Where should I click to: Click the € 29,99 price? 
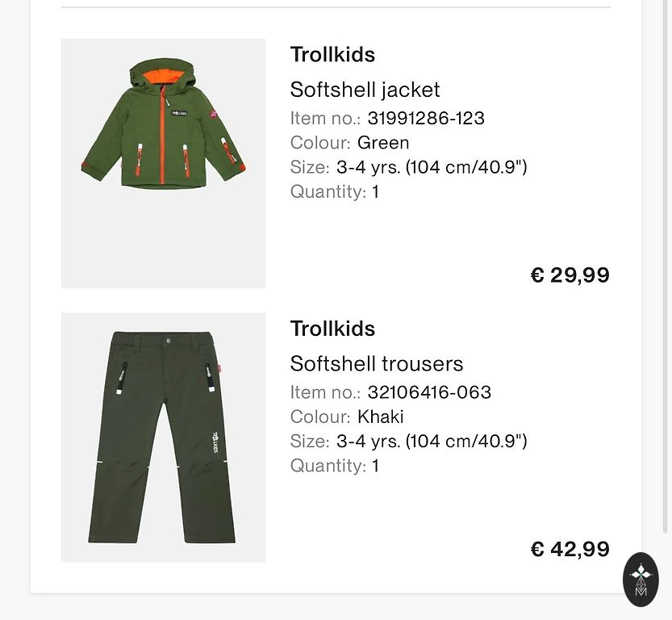[570, 275]
